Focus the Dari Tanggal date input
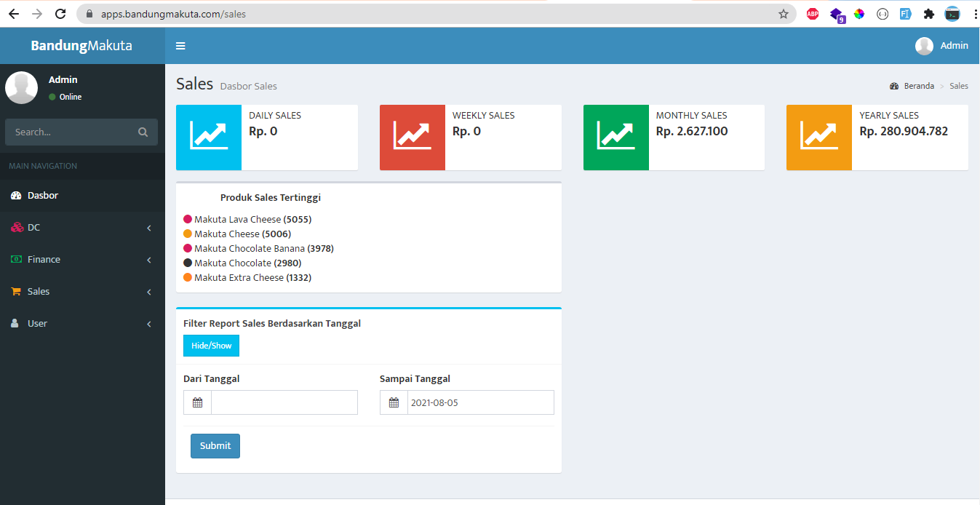980x505 pixels. click(x=284, y=402)
